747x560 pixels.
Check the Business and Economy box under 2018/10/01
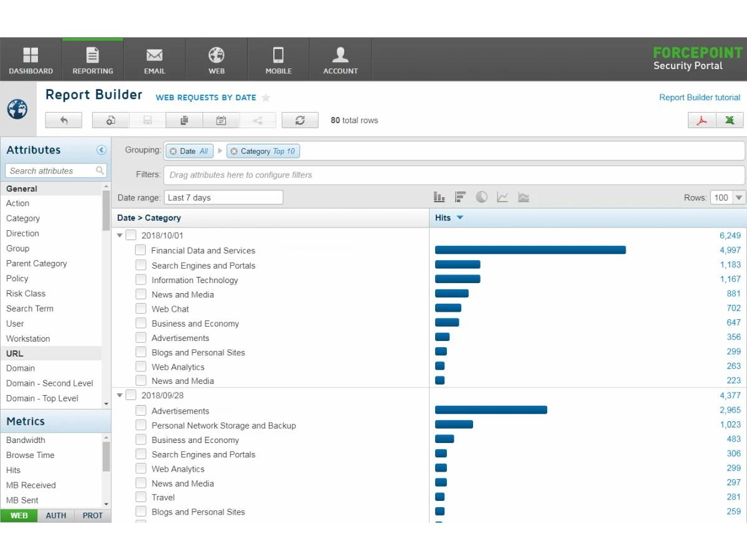(141, 324)
